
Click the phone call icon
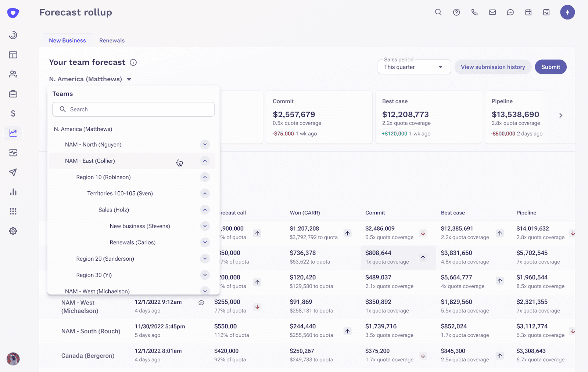point(474,12)
